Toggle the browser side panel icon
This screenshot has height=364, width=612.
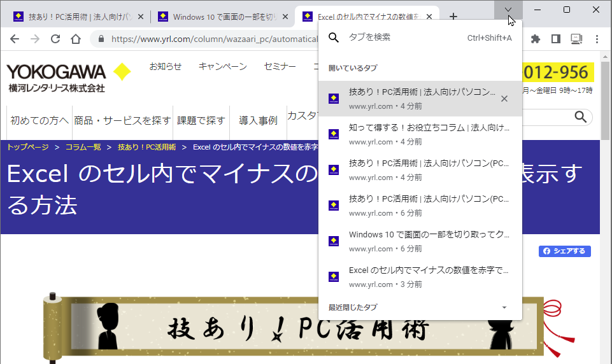click(556, 39)
